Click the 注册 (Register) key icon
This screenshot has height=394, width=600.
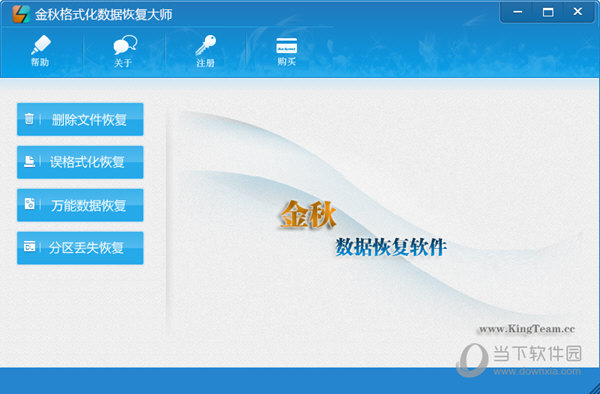coord(205,51)
